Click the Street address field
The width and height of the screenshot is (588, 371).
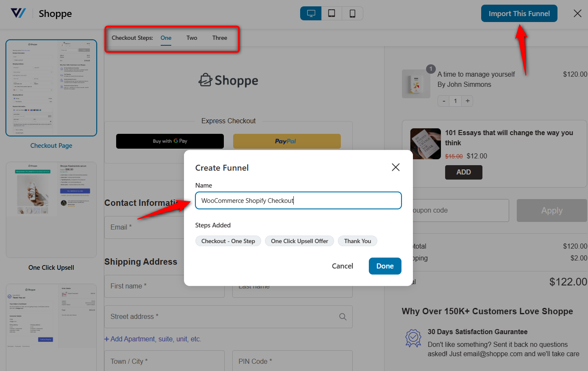(229, 317)
